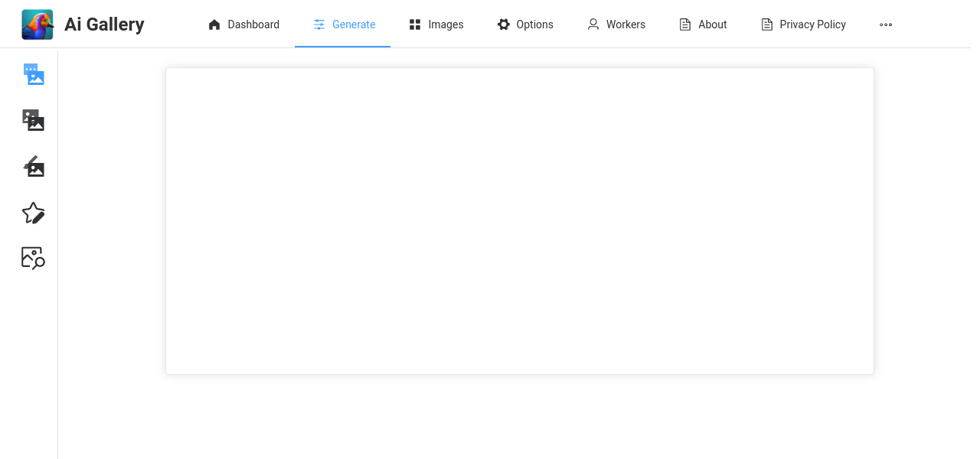The image size is (980, 459).
Task: Open the image-to-image sidebar tool
Action: [x=34, y=120]
